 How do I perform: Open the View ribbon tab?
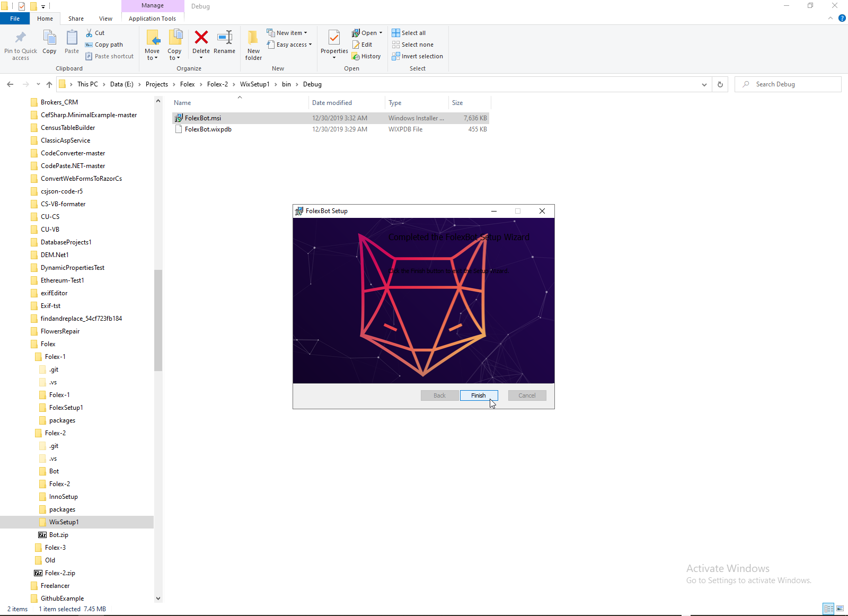click(106, 19)
